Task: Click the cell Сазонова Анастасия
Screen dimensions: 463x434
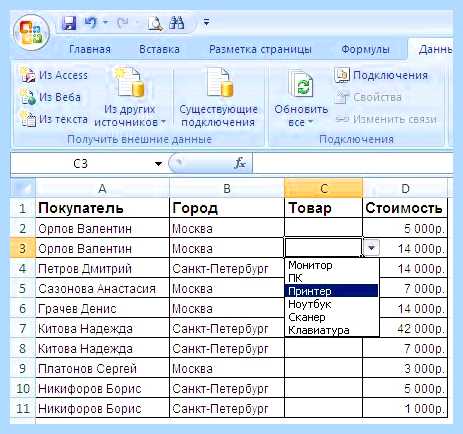Action: [102, 288]
